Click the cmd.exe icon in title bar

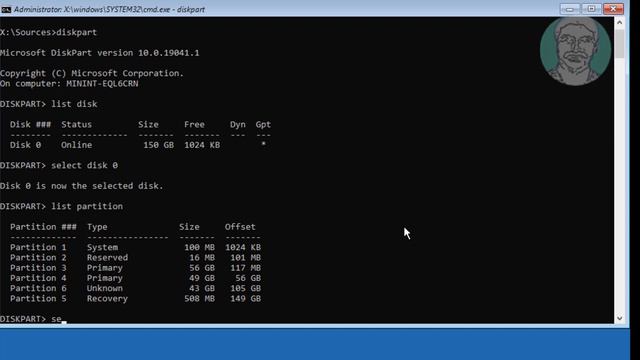[6, 9]
